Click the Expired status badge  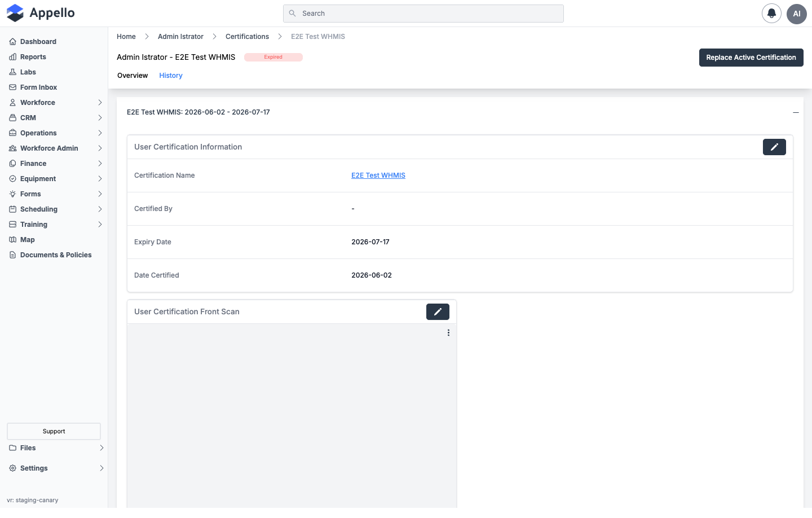point(273,57)
